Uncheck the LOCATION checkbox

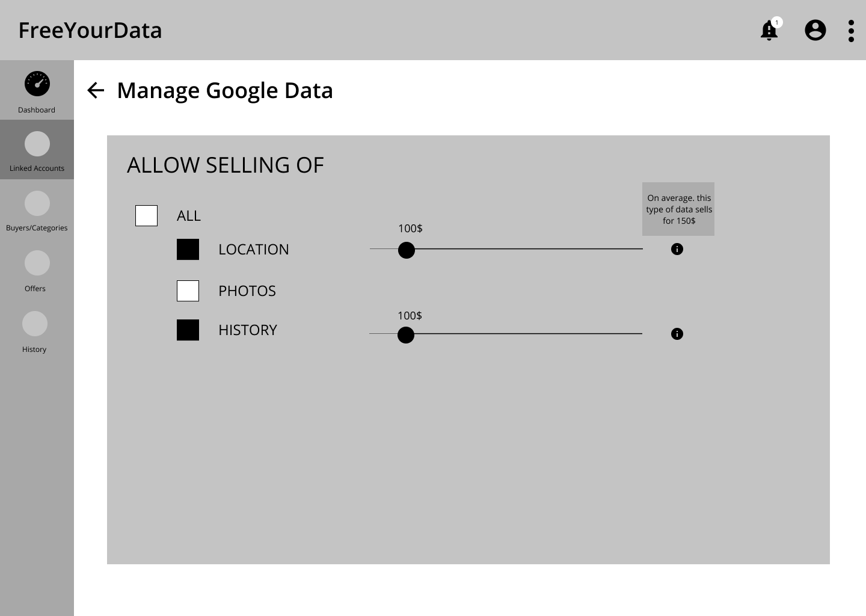188,249
